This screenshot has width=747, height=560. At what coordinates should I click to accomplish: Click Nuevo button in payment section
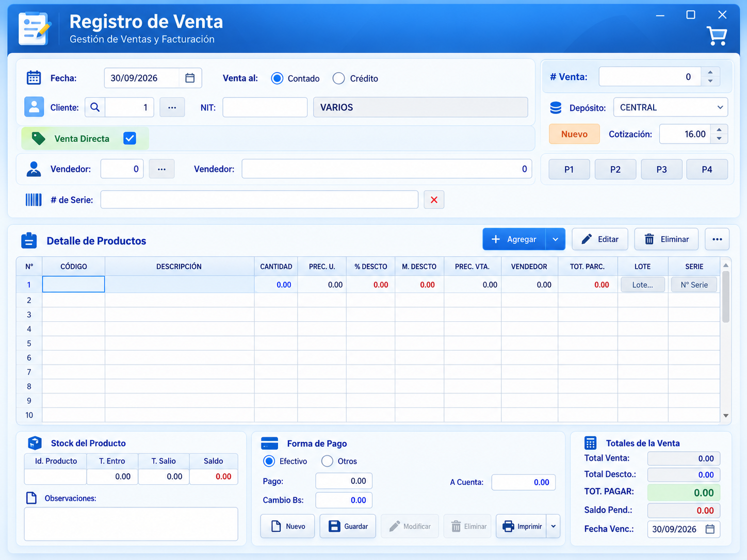(x=287, y=526)
